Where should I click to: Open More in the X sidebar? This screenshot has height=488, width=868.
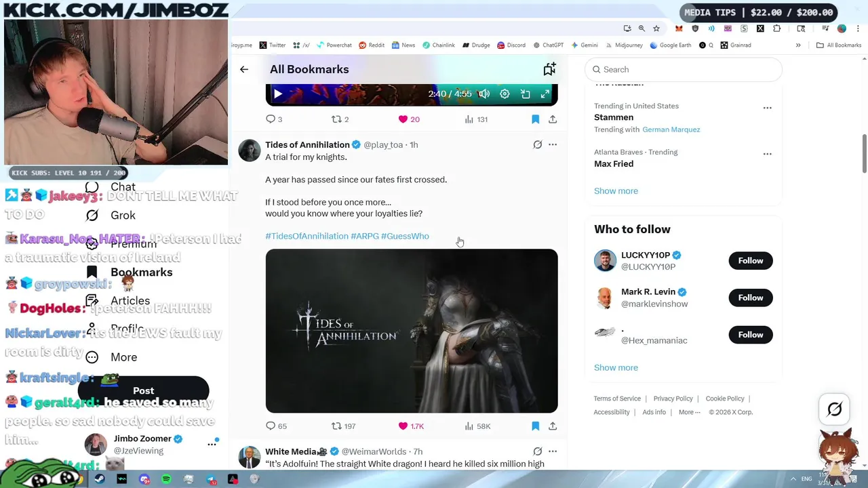pyautogui.click(x=112, y=357)
